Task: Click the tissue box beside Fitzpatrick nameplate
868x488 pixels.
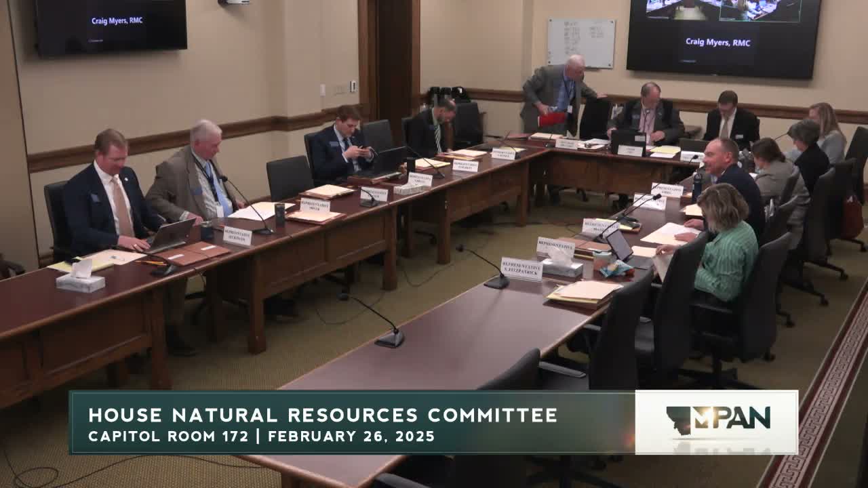Action: pos(561,263)
